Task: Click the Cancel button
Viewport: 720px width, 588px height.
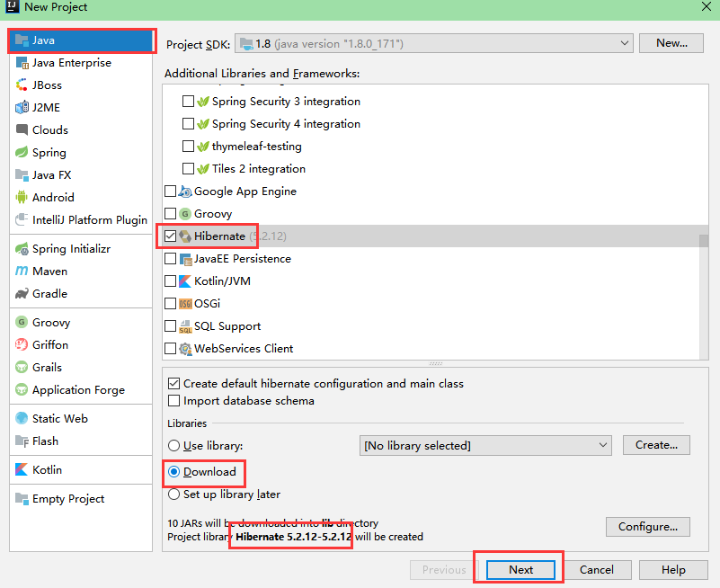Action: click(x=597, y=570)
